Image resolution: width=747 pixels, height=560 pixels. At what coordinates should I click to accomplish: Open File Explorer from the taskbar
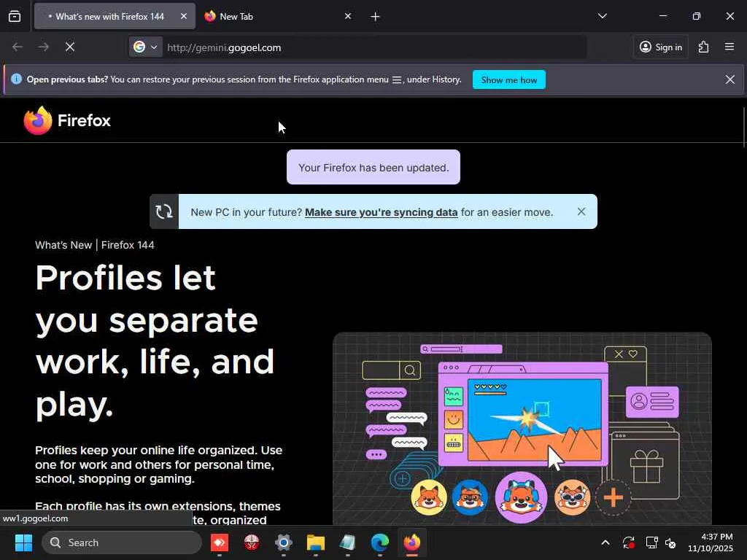[315, 542]
